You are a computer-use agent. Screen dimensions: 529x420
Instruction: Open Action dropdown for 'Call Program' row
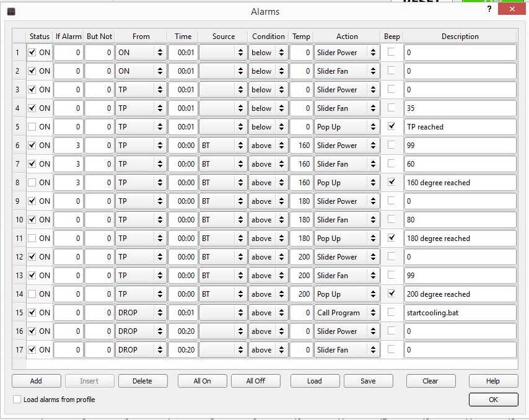coord(346,313)
